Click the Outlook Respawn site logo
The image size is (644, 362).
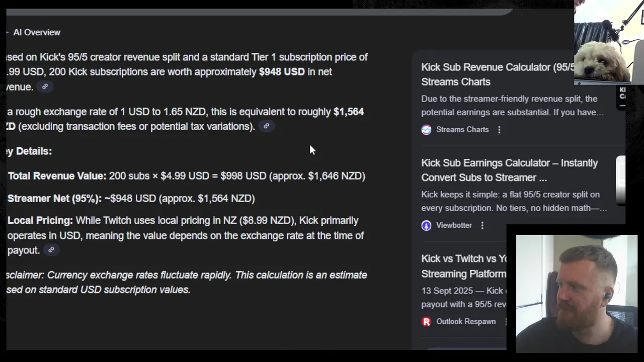(x=426, y=321)
